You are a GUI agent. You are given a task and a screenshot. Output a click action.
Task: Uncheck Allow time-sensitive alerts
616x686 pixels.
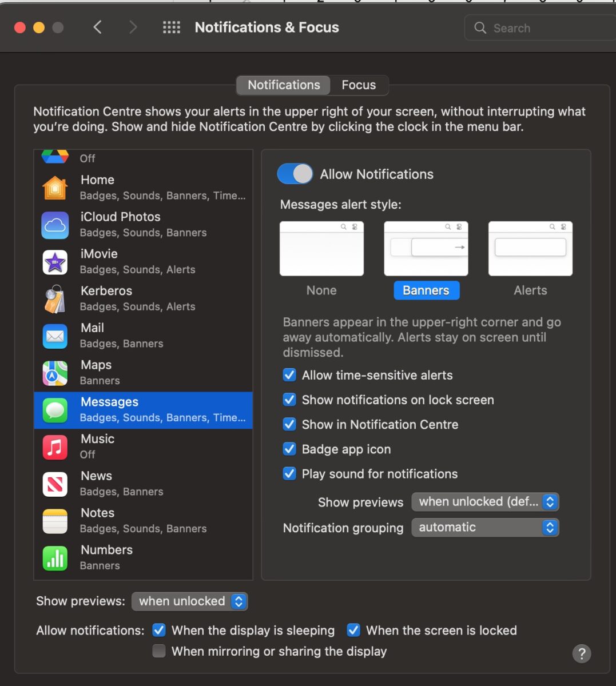(290, 375)
